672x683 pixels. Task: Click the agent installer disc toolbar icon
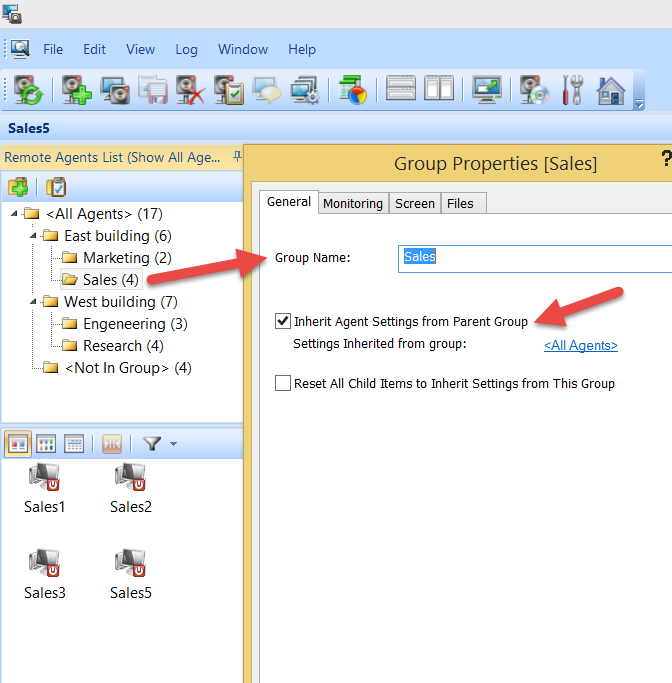click(x=534, y=90)
